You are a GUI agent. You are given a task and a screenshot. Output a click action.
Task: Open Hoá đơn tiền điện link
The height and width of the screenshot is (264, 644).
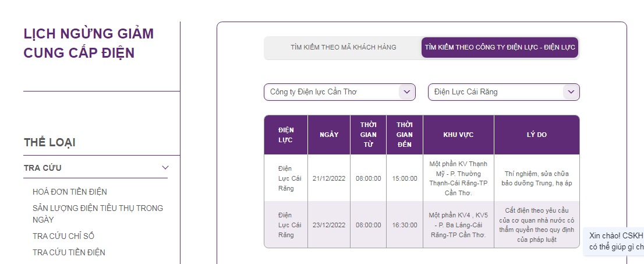coord(70,192)
